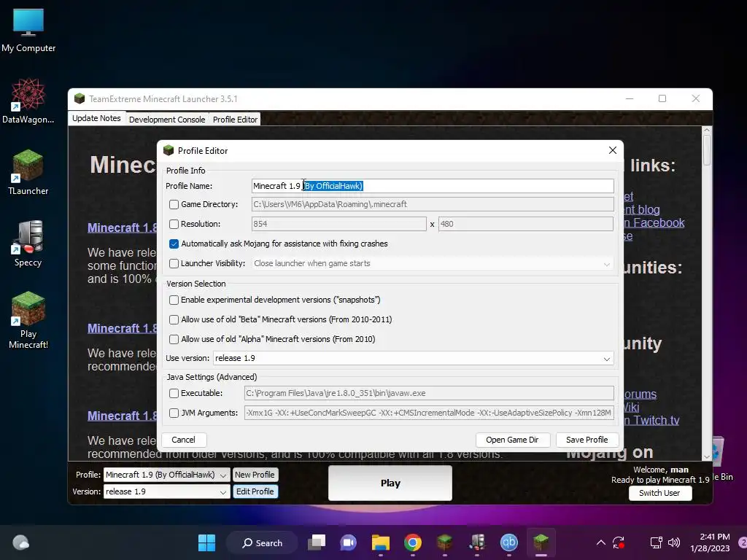
Task: Click the Switch User button
Action: click(x=659, y=493)
